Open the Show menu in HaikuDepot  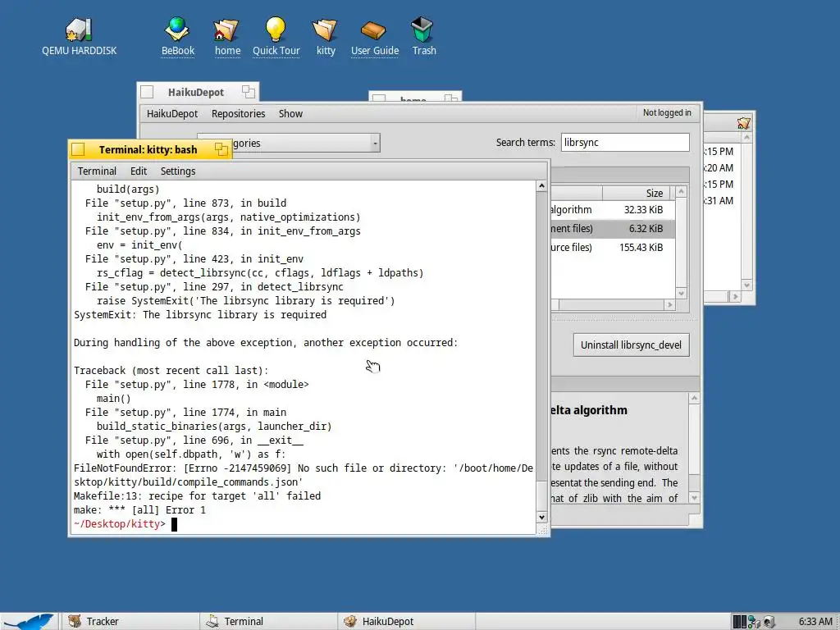[x=290, y=113]
